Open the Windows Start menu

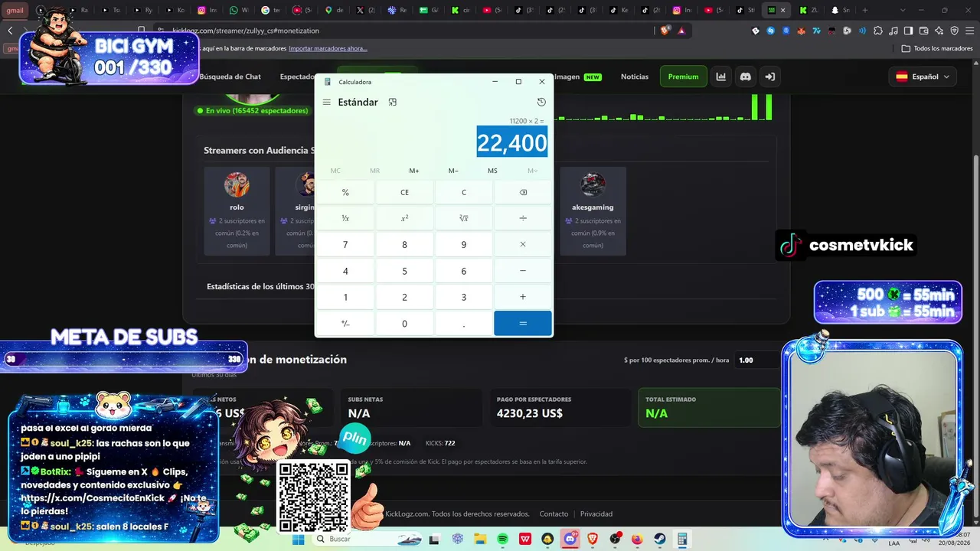point(298,539)
